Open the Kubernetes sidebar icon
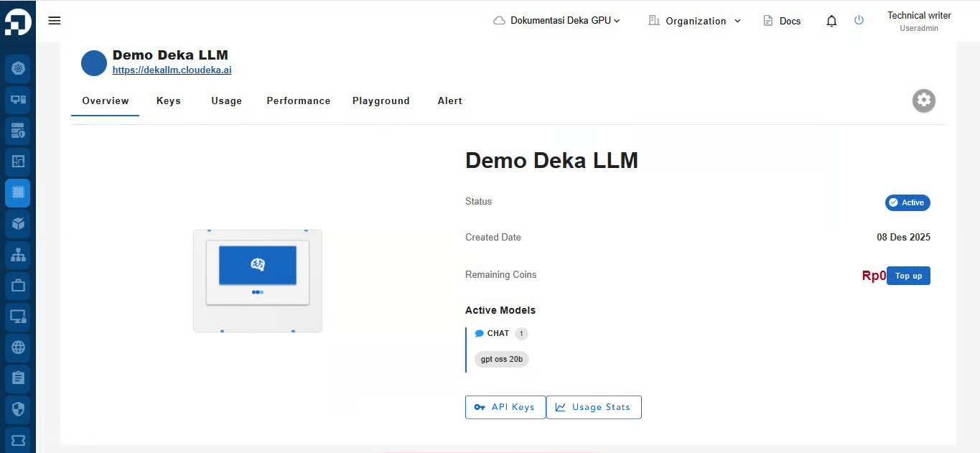Screen dimensions: 980x453 pos(18,68)
